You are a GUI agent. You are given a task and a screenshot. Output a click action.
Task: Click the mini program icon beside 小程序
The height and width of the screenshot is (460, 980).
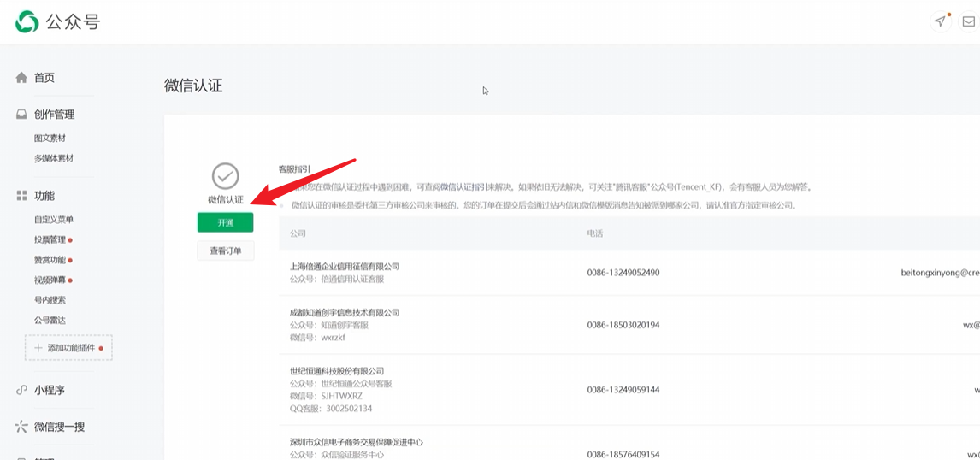(x=21, y=390)
